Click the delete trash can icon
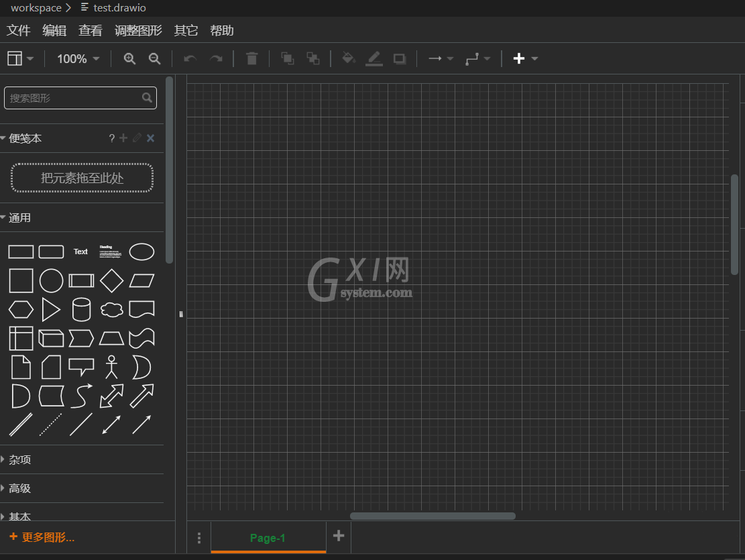The height and width of the screenshot is (560, 745). (252, 58)
